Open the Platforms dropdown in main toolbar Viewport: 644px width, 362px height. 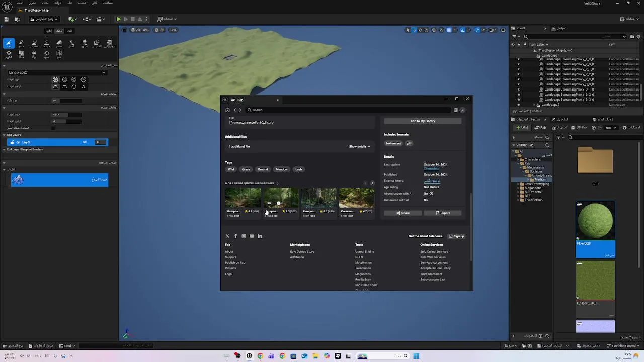pyautogui.click(x=167, y=19)
